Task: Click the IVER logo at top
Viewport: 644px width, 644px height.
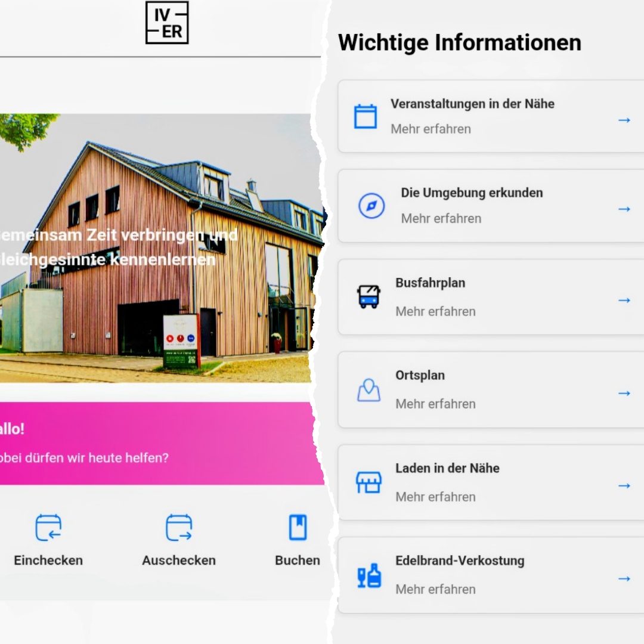Action: 167,23
